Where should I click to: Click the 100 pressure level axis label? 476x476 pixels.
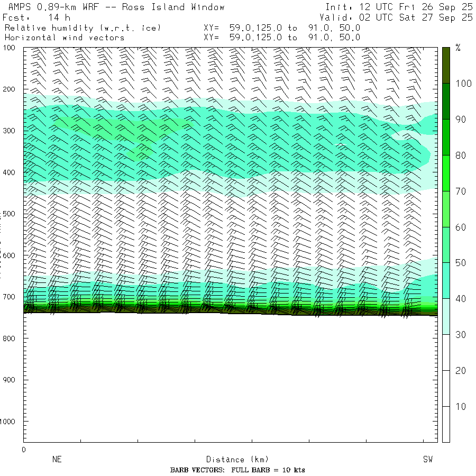click(9, 48)
